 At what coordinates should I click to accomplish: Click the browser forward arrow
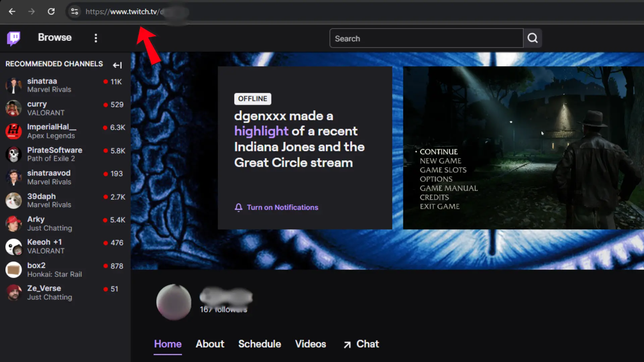[32, 11]
